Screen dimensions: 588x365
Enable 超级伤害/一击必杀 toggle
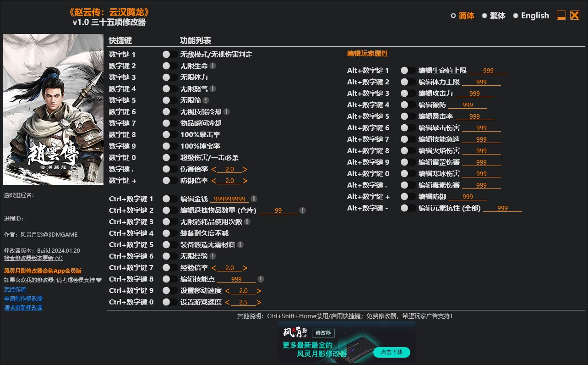170,158
